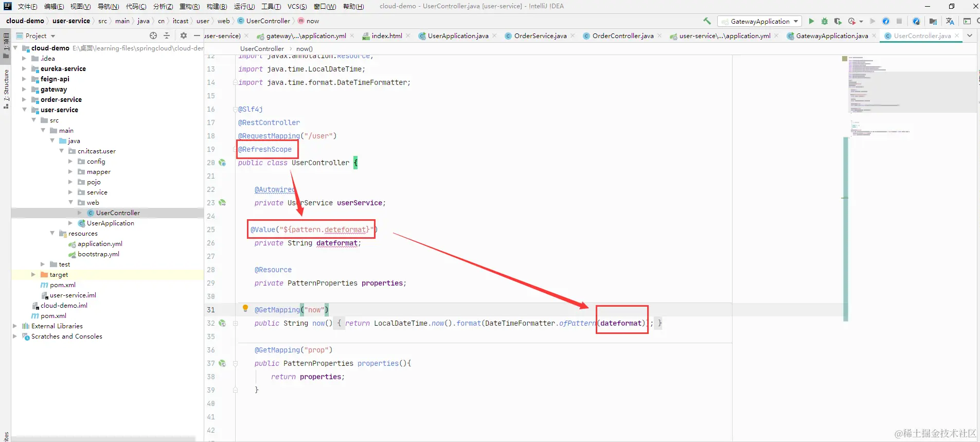Open the 文件(F) menu
Screen dimensions: 980x442
27,7
